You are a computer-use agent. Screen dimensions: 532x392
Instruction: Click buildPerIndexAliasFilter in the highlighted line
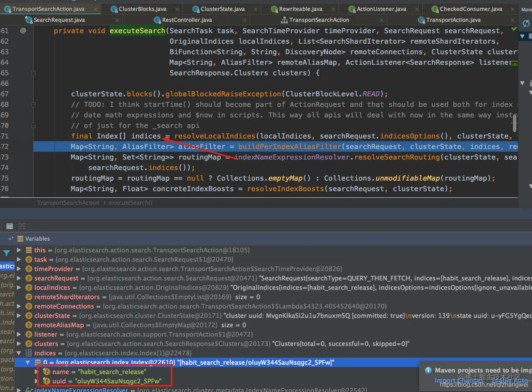click(x=290, y=147)
